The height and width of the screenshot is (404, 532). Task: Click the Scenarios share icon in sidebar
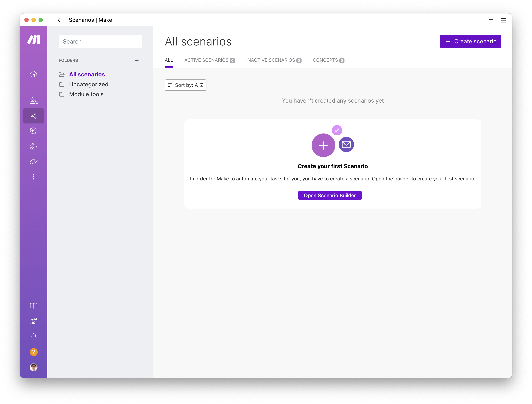click(x=33, y=116)
